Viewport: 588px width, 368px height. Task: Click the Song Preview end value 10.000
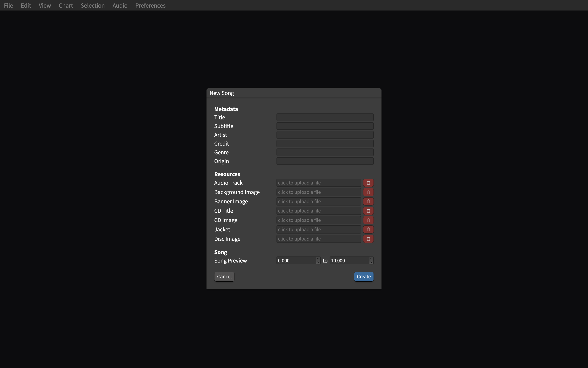349,261
